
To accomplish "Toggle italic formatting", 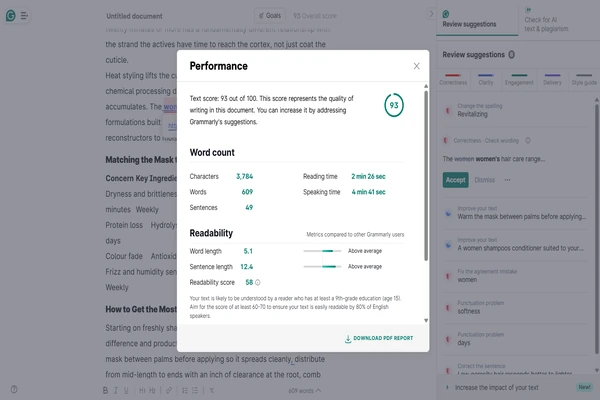I will 116,390.
